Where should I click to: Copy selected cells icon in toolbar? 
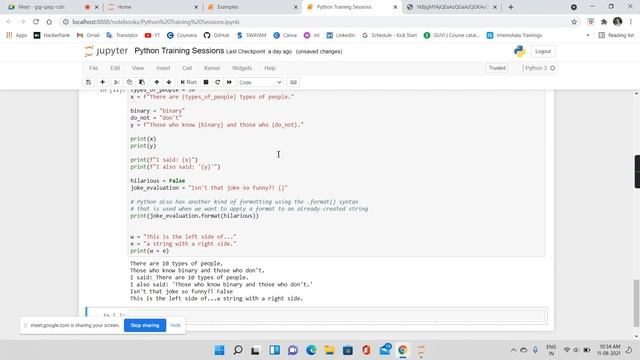point(129,82)
